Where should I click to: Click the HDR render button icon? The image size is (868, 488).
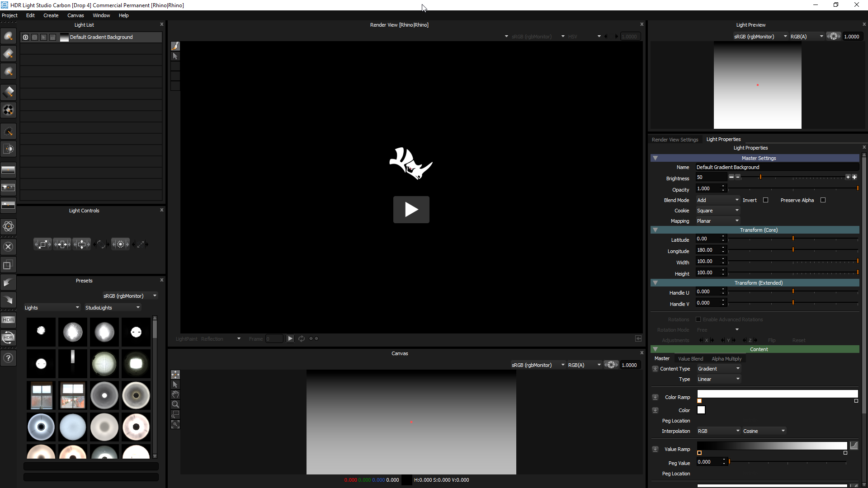coord(8,320)
